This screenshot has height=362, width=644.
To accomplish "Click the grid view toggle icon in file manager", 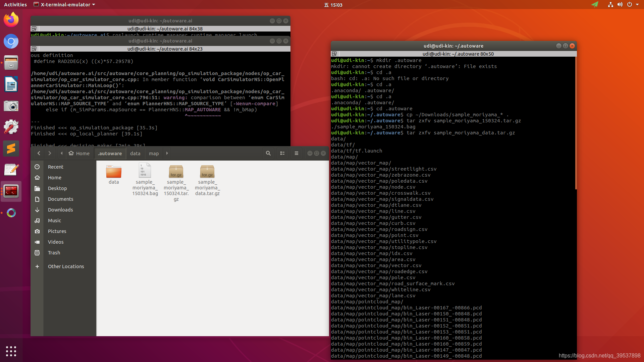I will pyautogui.click(x=281, y=153).
